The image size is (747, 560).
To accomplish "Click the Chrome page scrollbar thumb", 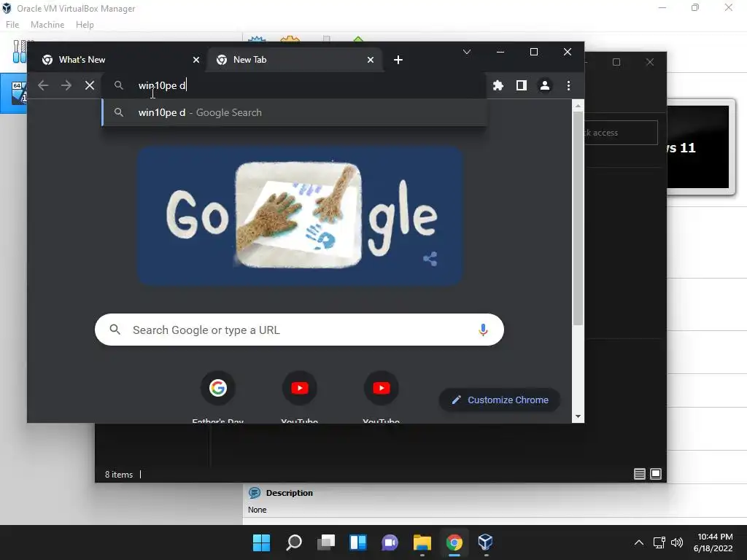I will (578, 218).
